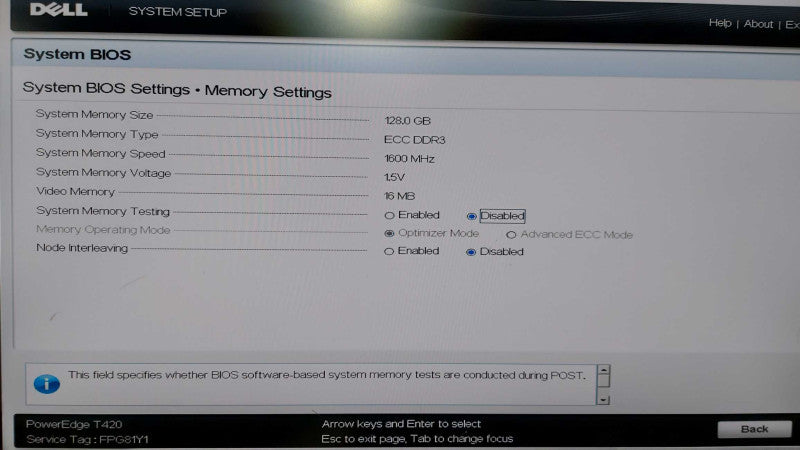This screenshot has height=450, width=800.
Task: Click the System Memory Testing label
Action: tap(103, 211)
